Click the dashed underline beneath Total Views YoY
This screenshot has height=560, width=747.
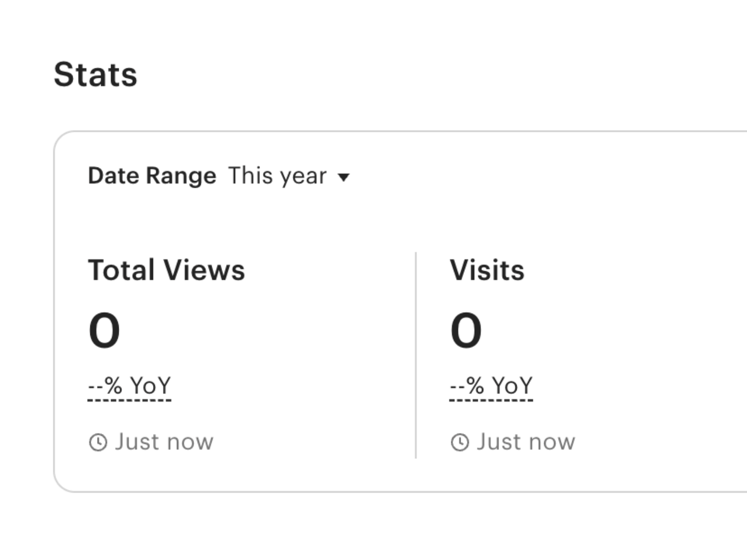tap(129, 400)
